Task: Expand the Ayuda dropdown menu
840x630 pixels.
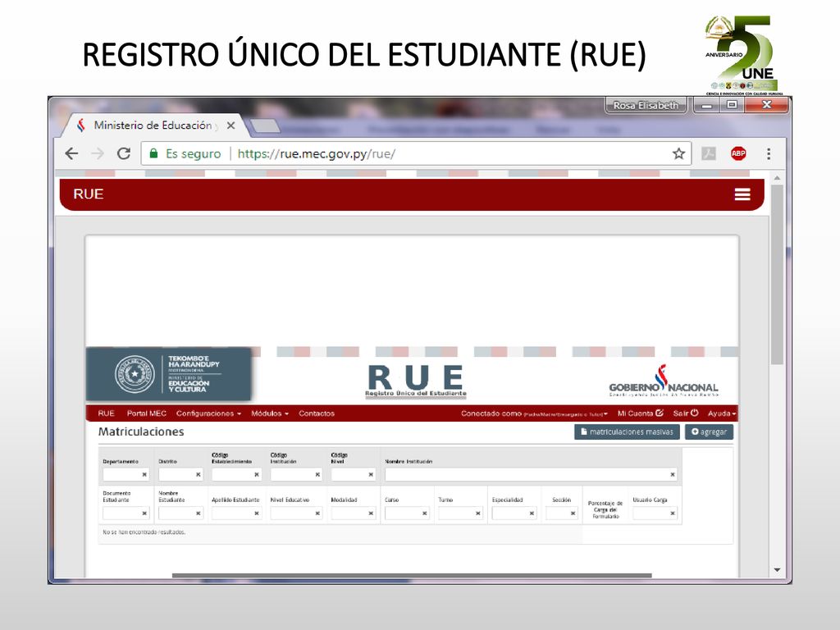Action: [722, 413]
